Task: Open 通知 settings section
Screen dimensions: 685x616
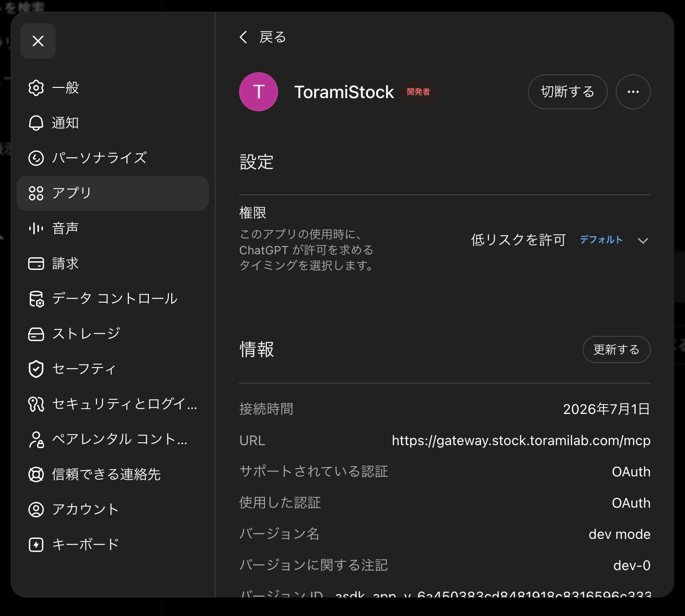Action: pos(113,123)
